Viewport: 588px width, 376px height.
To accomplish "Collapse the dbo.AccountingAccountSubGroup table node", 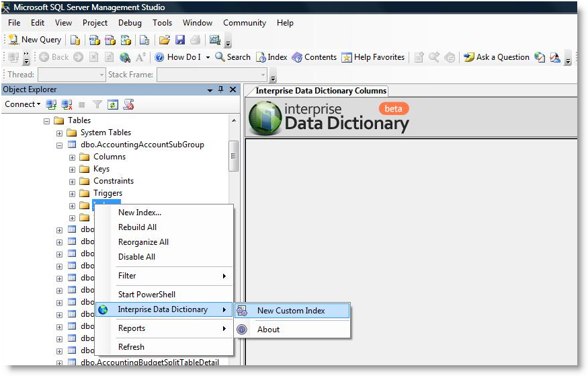I will (60, 145).
